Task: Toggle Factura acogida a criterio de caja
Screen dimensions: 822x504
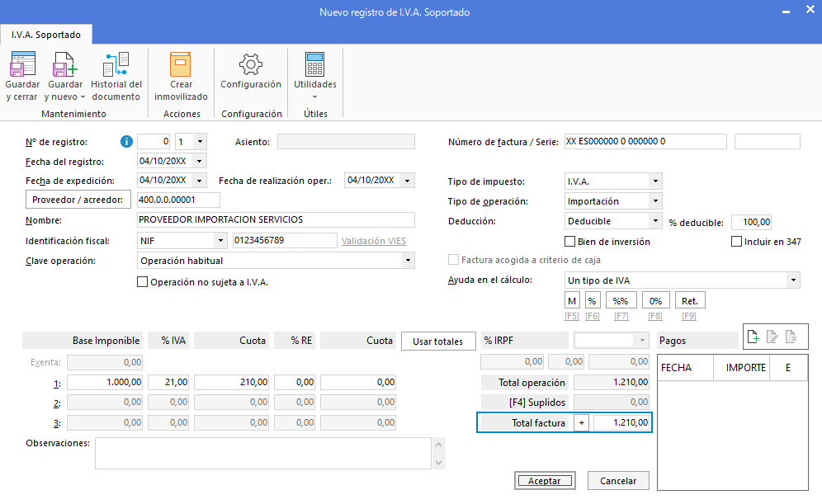Action: point(453,260)
